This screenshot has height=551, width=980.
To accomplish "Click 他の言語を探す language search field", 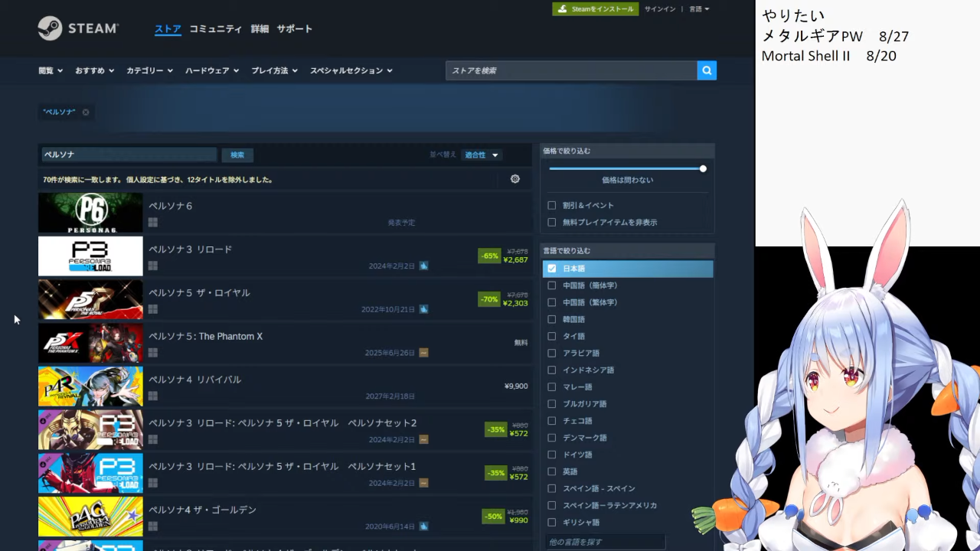I will [x=605, y=542].
